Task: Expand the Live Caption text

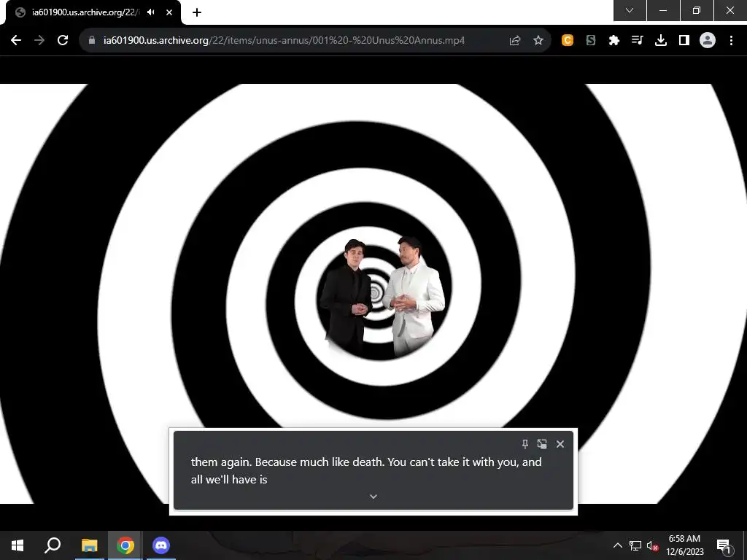Action: 373,497
